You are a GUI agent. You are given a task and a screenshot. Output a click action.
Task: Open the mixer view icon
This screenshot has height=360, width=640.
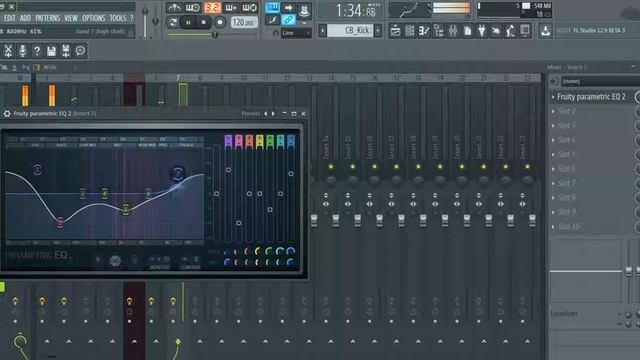click(453, 31)
